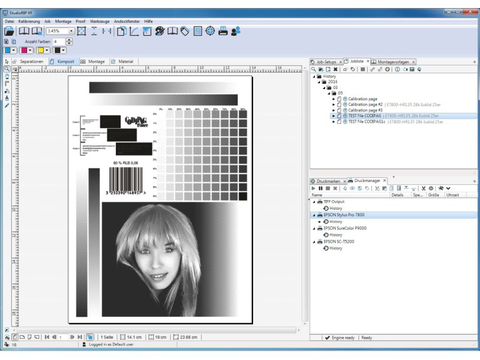Click the cyan color swatch

tap(8, 50)
